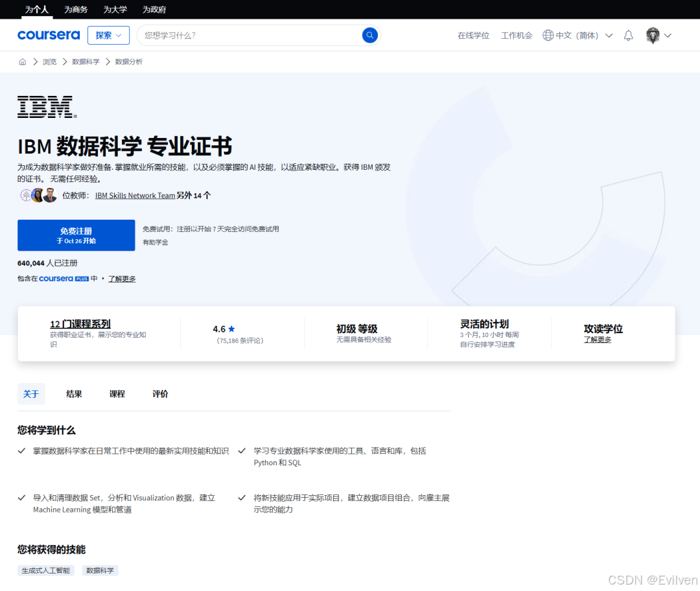The height and width of the screenshot is (591, 700).
Task: Click the blue search magnifier button
Action: click(369, 35)
